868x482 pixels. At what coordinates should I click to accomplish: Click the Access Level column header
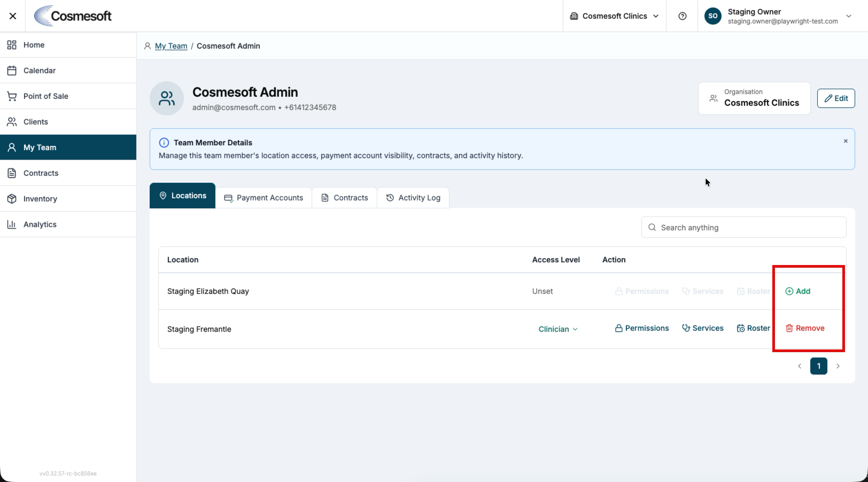pyautogui.click(x=556, y=260)
